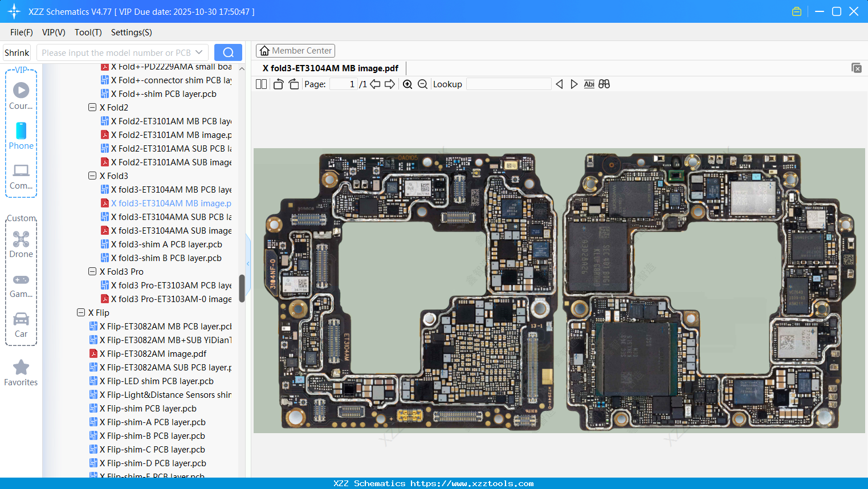Zoom in on the PDF image

[x=407, y=84]
